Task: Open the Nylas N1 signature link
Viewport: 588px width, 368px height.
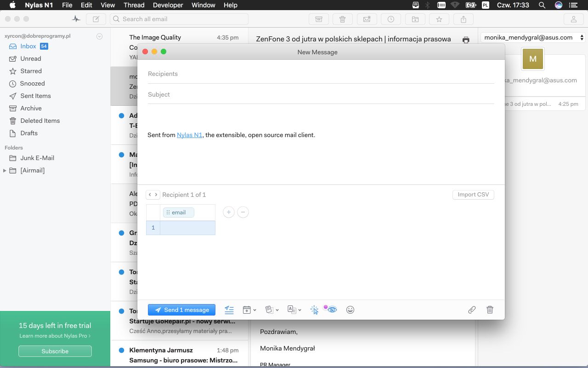Action: (190, 135)
